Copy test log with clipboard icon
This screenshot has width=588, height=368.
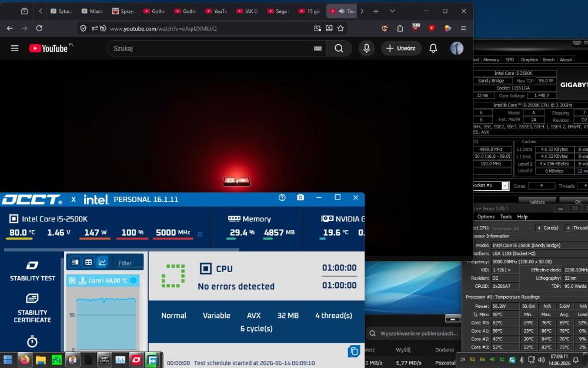pos(353,352)
